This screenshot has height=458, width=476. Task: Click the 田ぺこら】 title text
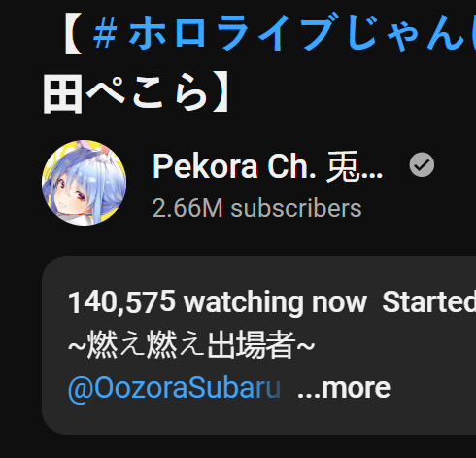136,93
